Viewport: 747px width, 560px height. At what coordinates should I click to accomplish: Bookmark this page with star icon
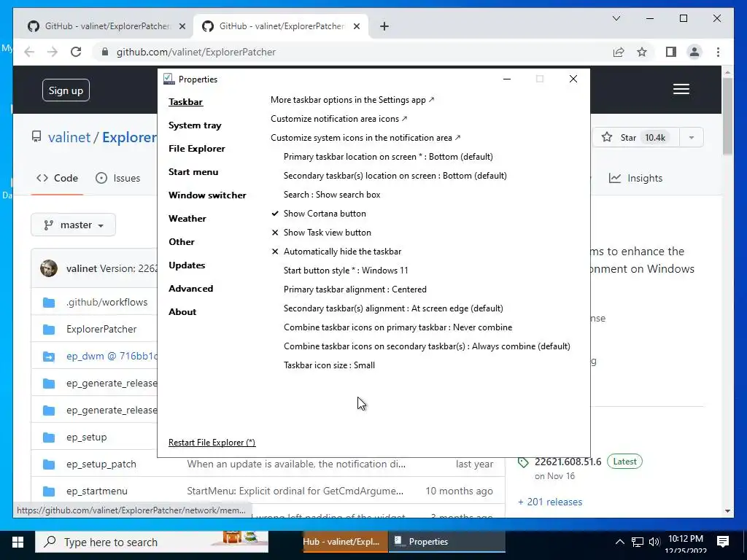click(x=642, y=52)
